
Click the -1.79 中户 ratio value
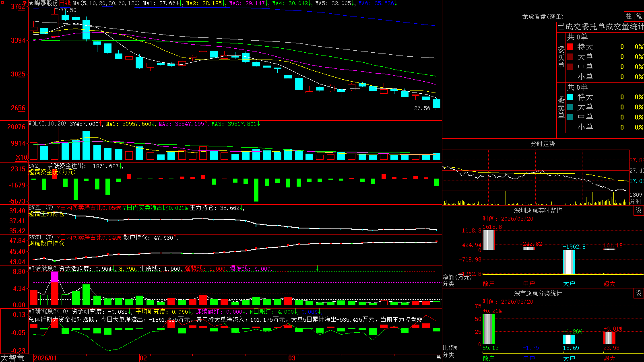click(531, 348)
